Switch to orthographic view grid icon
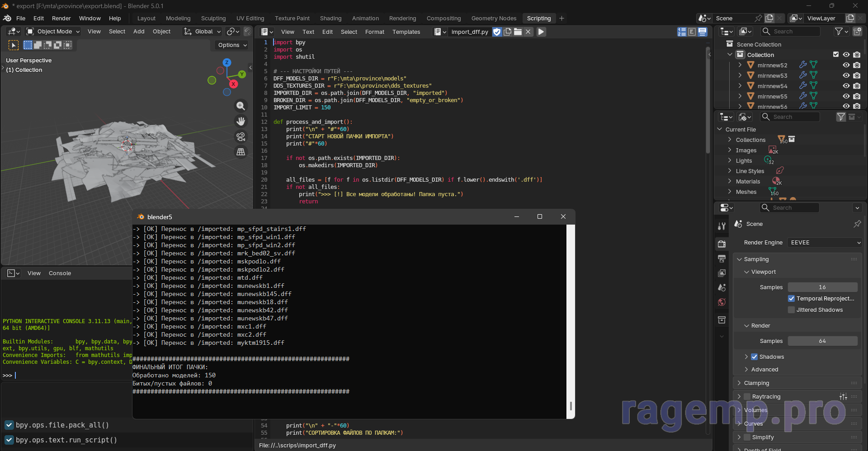 pyautogui.click(x=241, y=152)
